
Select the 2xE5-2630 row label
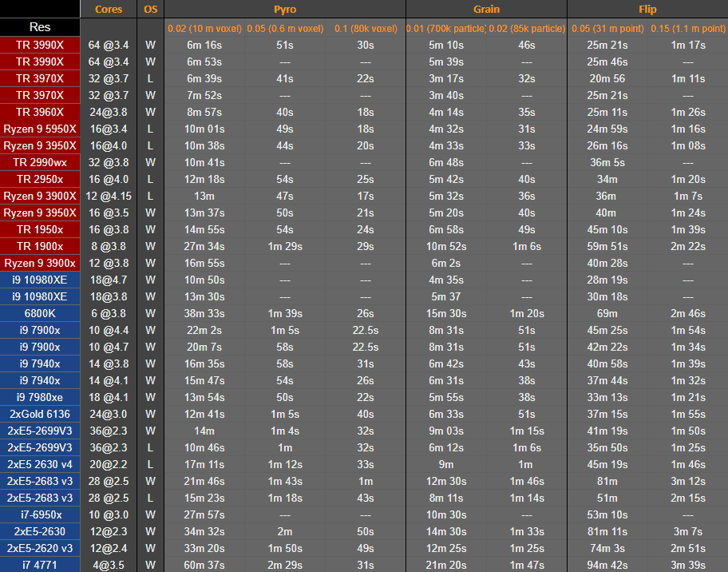click(40, 531)
